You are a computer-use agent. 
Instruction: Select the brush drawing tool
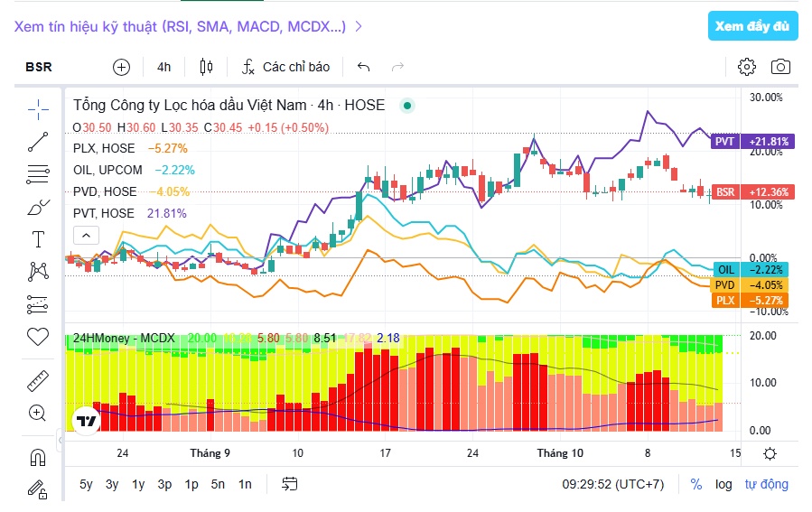(x=38, y=207)
